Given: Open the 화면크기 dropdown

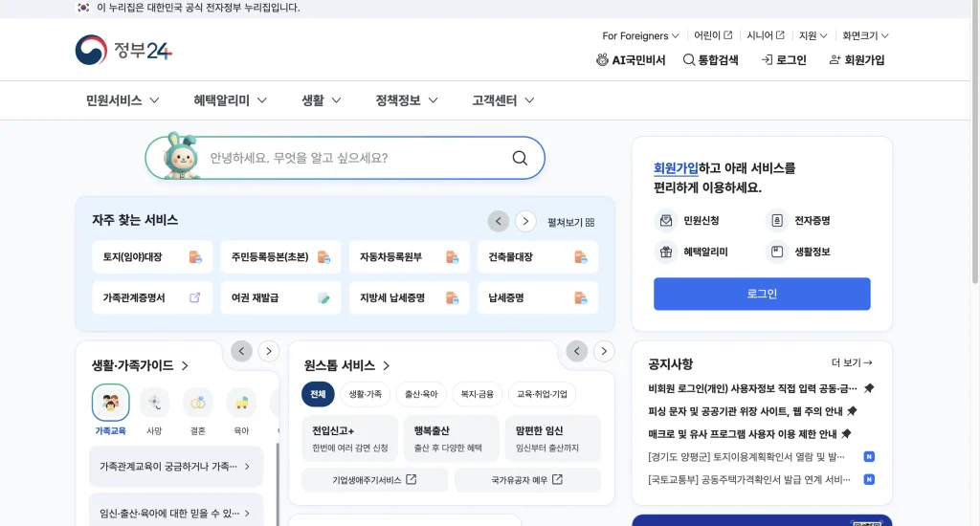Looking at the screenshot, I should 865,35.
